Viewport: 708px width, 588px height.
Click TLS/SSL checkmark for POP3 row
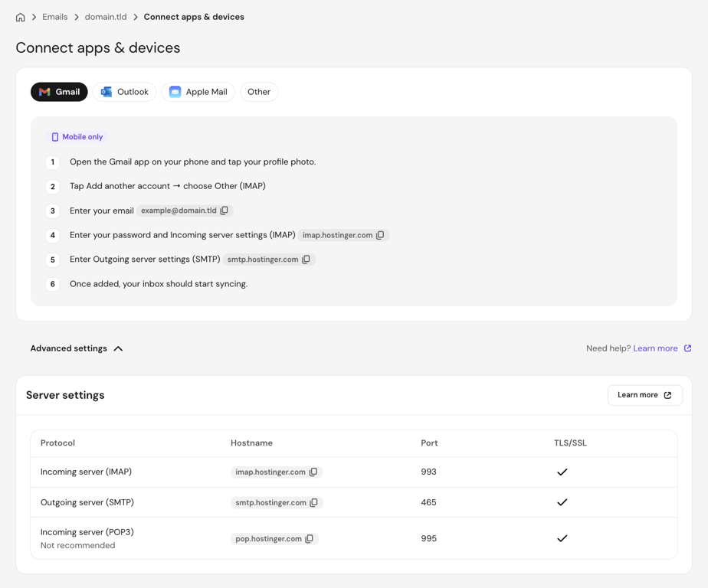(x=562, y=538)
